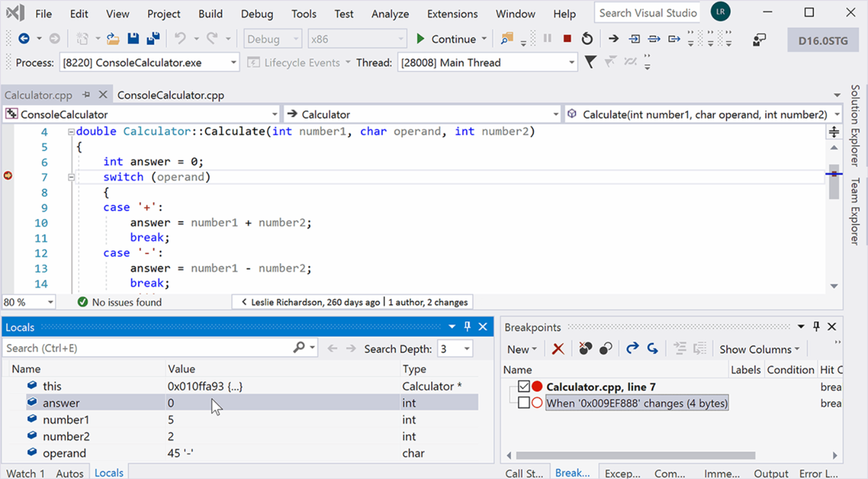Pin the Locals panel
Image resolution: width=868 pixels, height=479 pixels.
click(467, 327)
